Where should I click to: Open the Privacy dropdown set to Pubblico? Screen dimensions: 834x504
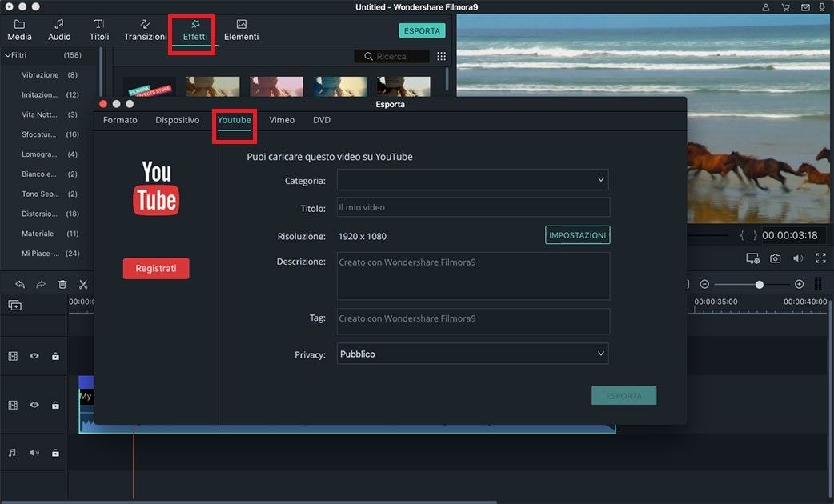(472, 354)
